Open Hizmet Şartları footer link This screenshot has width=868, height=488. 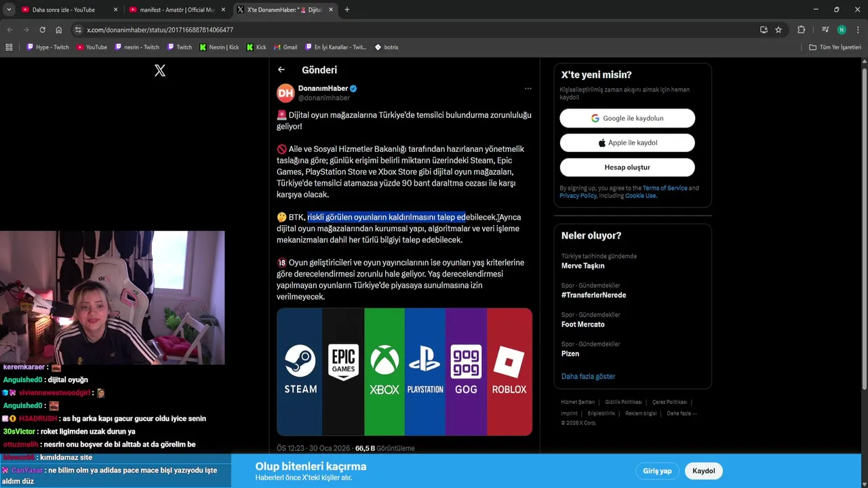(x=577, y=402)
